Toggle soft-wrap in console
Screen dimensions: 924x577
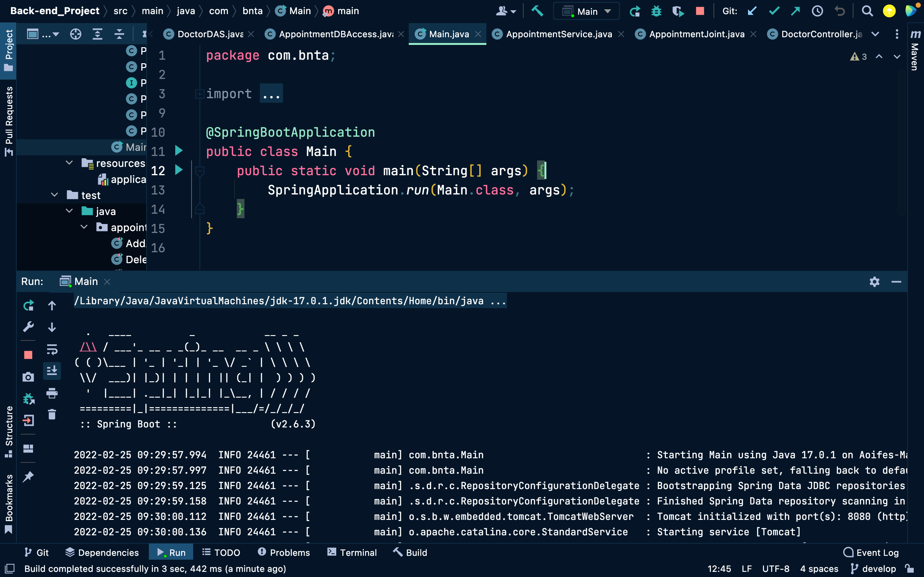pyautogui.click(x=52, y=349)
